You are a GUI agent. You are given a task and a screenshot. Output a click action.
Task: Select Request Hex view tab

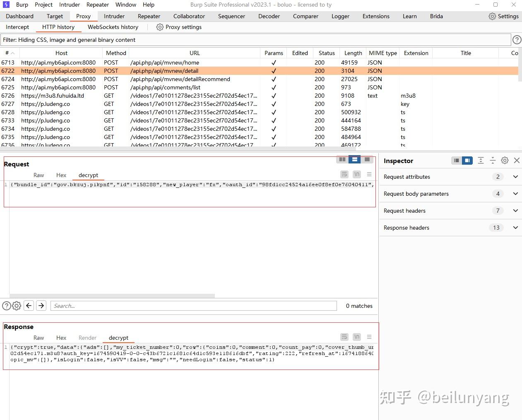click(x=61, y=175)
